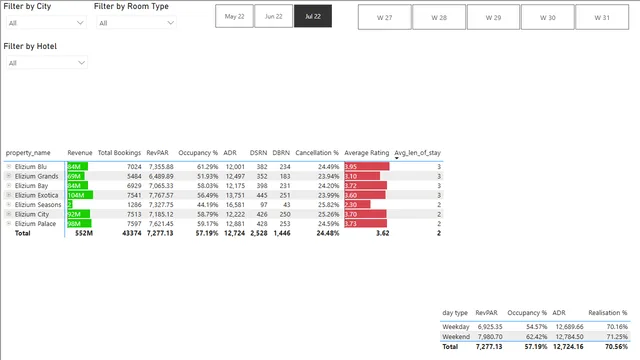Click Elizium Grands 3.10 rating bar
The width and height of the screenshot is (640, 360).
pyautogui.click(x=362, y=176)
